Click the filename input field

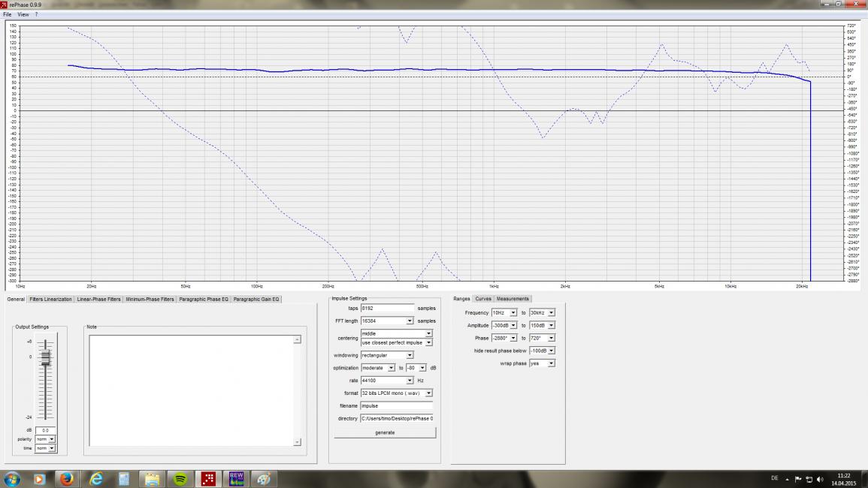click(x=397, y=405)
